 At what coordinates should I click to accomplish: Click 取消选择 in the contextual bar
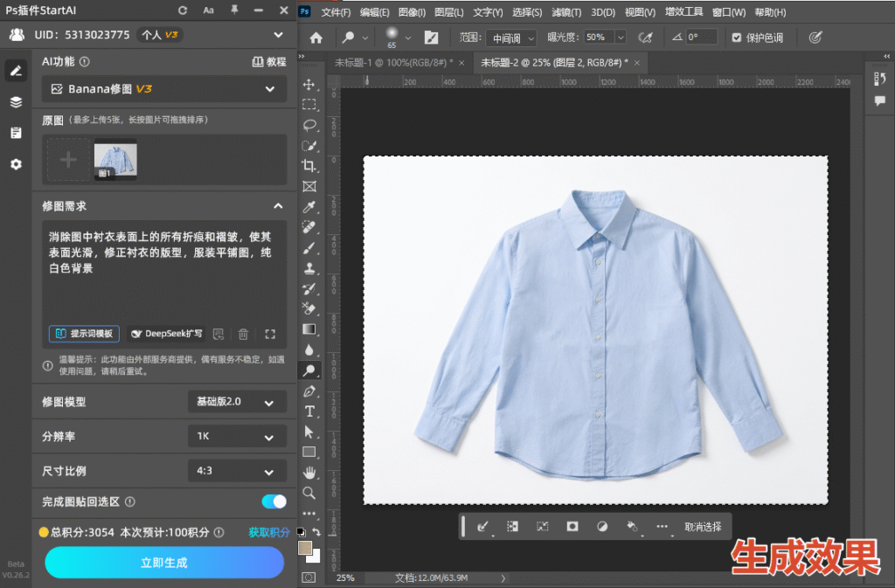703,527
